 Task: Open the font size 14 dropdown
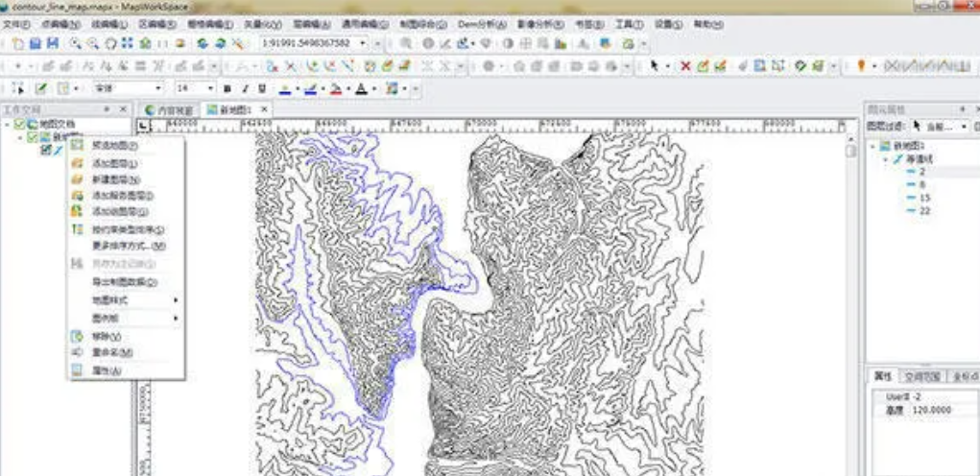click(210, 88)
